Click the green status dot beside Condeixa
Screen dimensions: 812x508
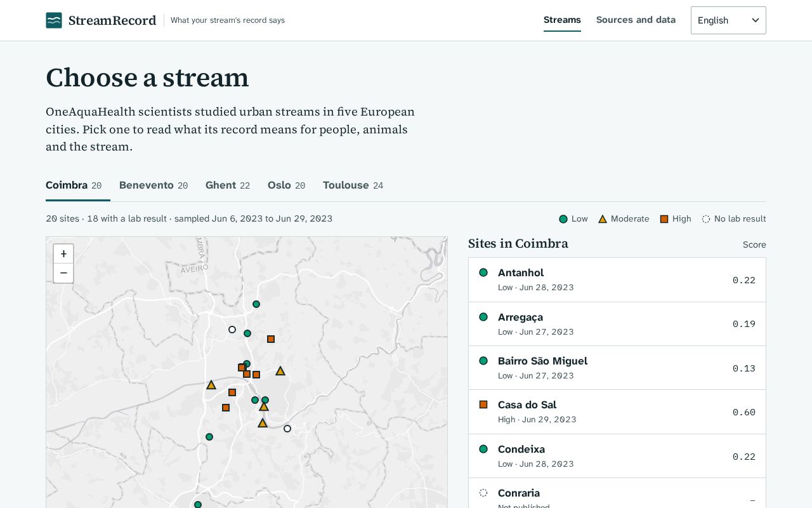(483, 449)
